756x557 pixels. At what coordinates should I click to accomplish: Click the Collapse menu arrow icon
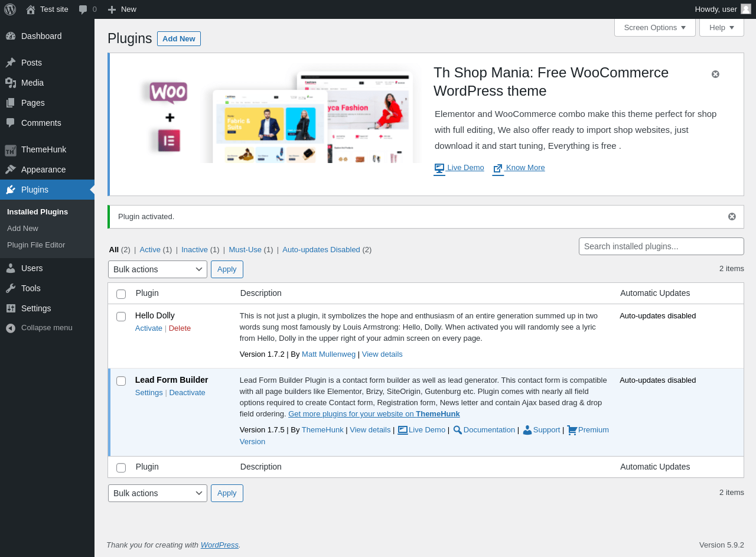tap(11, 328)
